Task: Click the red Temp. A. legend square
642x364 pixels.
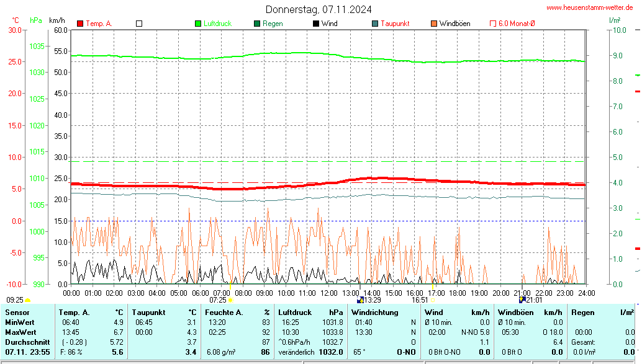Action: coord(80,24)
